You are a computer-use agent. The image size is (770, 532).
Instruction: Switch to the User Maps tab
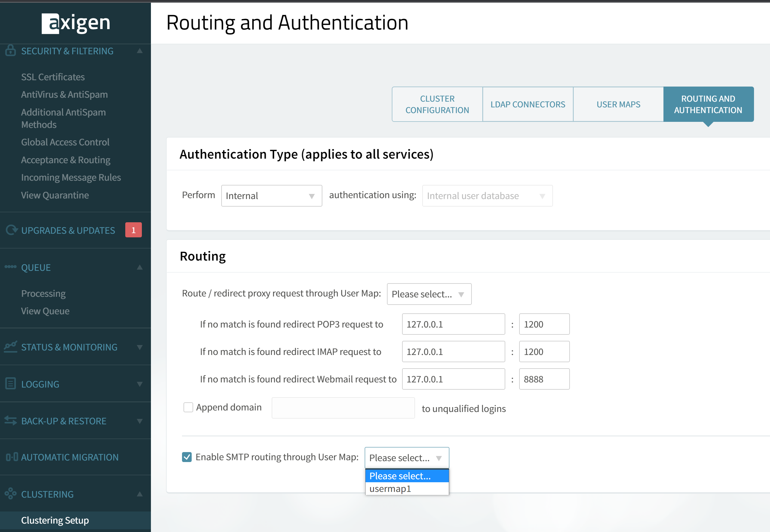pos(618,104)
